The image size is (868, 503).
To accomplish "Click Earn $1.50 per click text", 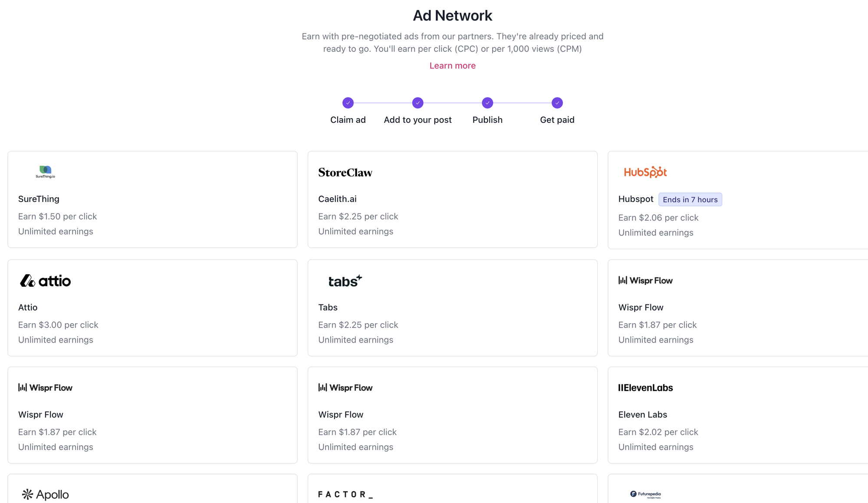I will coord(57,216).
